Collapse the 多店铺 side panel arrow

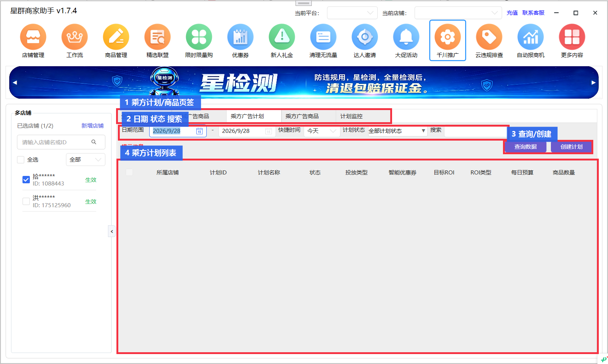[112, 232]
